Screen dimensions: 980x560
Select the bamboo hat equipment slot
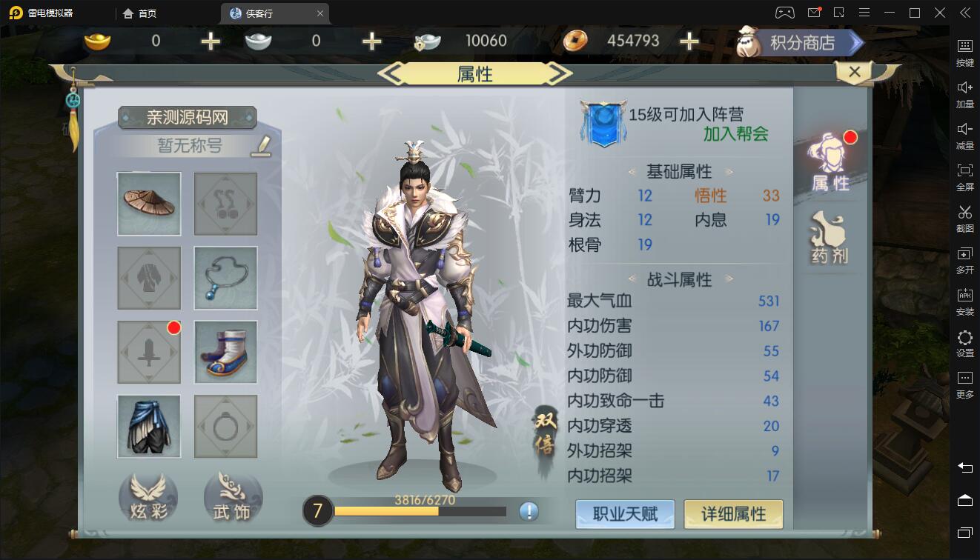(149, 204)
